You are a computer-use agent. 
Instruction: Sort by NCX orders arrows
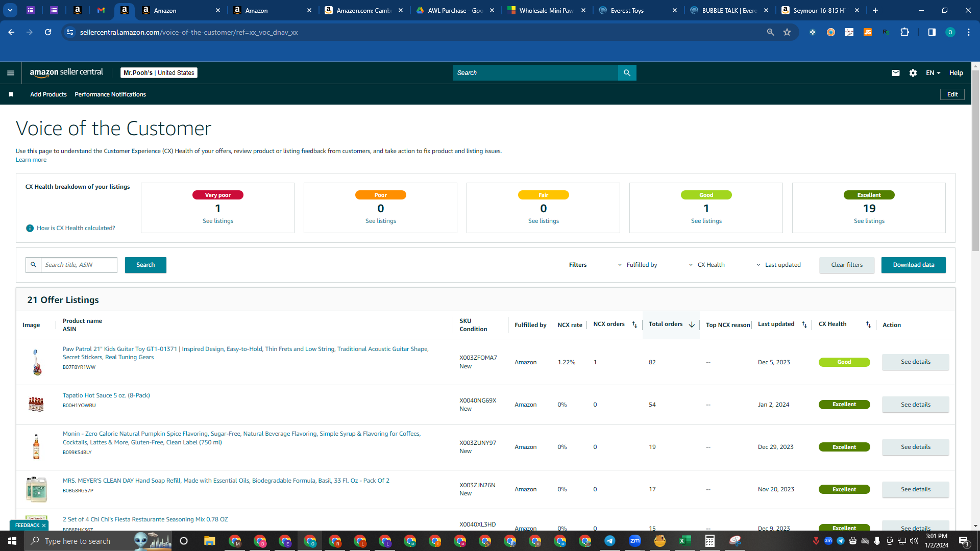(634, 324)
